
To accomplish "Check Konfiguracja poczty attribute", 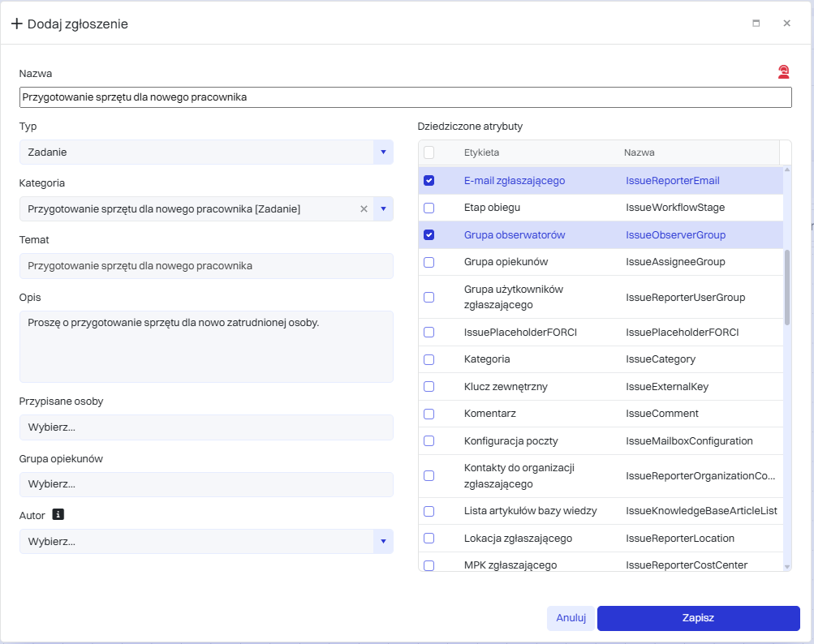I will [x=429, y=441].
